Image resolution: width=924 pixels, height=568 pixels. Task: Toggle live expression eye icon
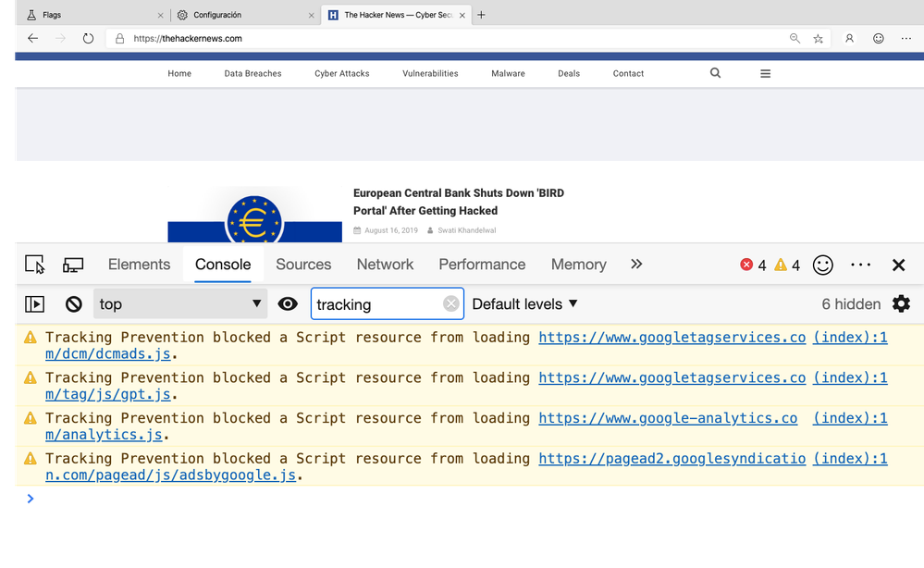[288, 304]
